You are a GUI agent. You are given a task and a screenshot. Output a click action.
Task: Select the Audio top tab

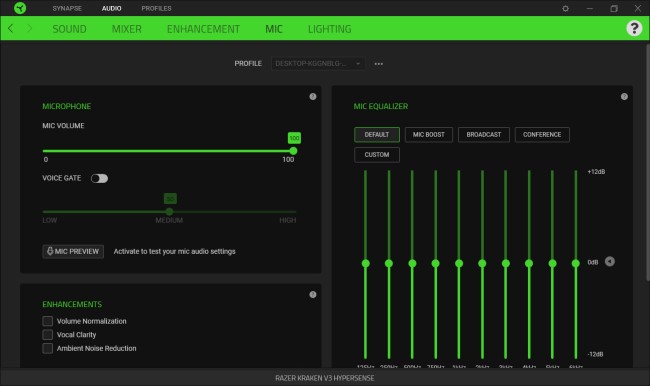coord(112,8)
